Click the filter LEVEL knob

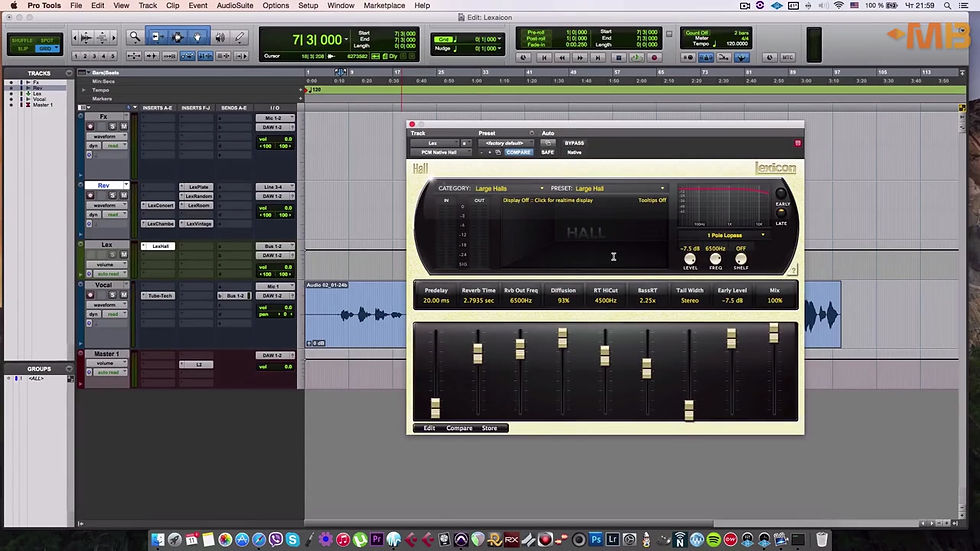(690, 258)
